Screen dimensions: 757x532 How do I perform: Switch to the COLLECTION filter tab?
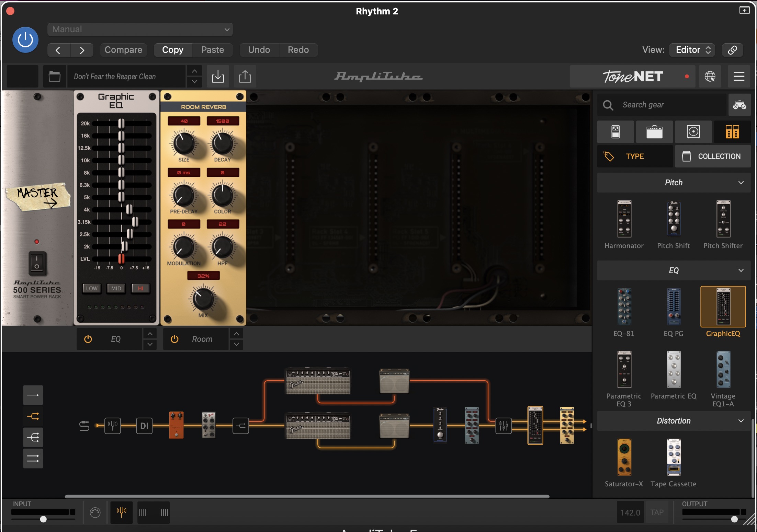point(713,157)
